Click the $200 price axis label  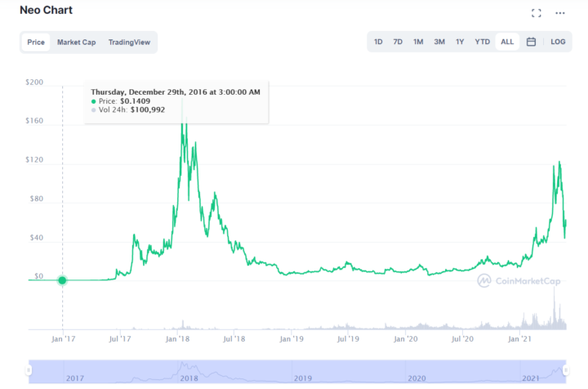(34, 83)
